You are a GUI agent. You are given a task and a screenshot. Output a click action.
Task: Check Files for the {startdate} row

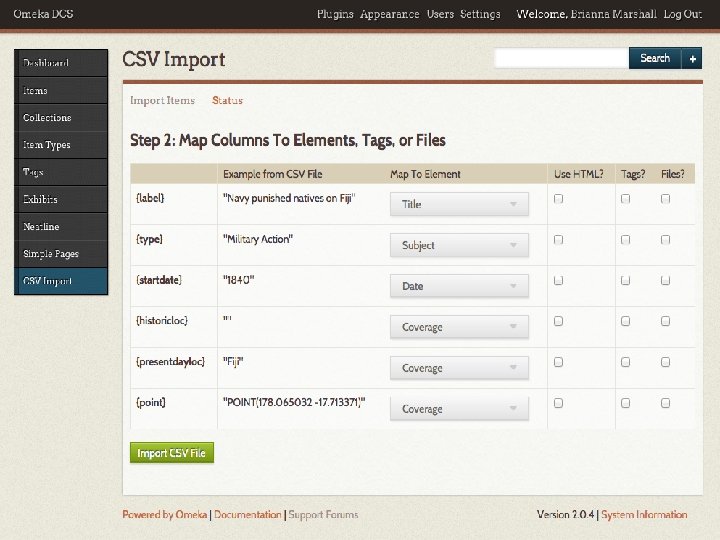coord(665,280)
